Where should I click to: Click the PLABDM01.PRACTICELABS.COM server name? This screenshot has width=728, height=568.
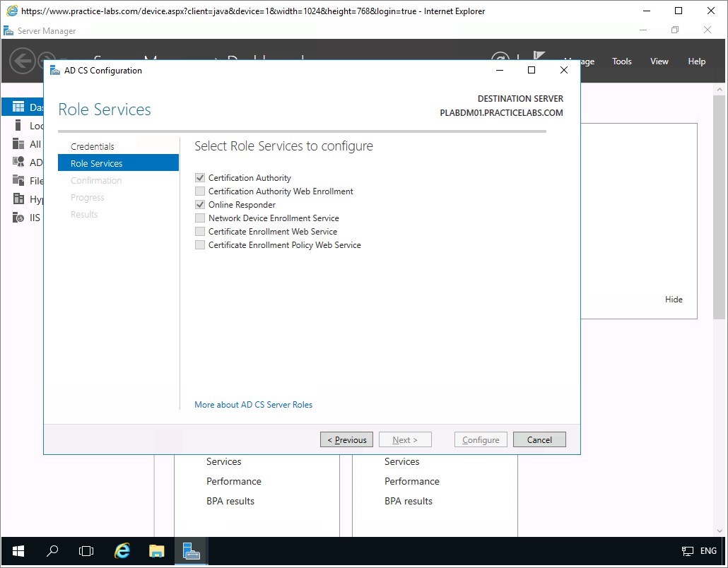[501, 113]
